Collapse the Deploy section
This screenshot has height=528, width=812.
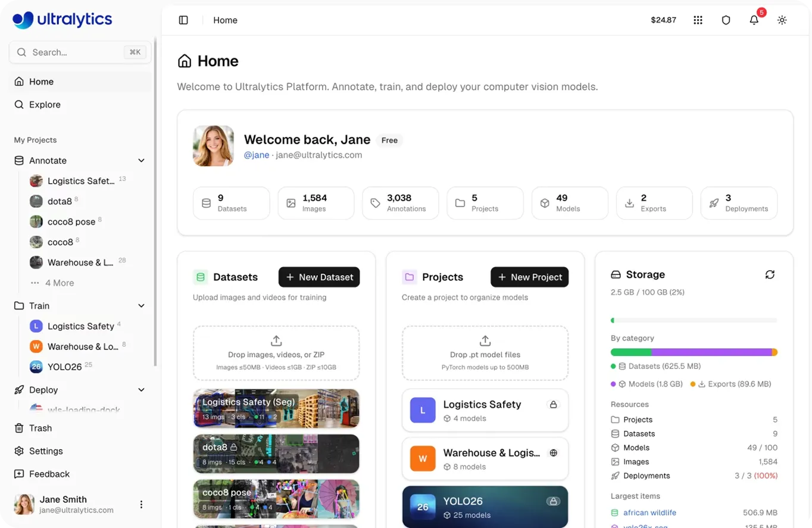(142, 390)
